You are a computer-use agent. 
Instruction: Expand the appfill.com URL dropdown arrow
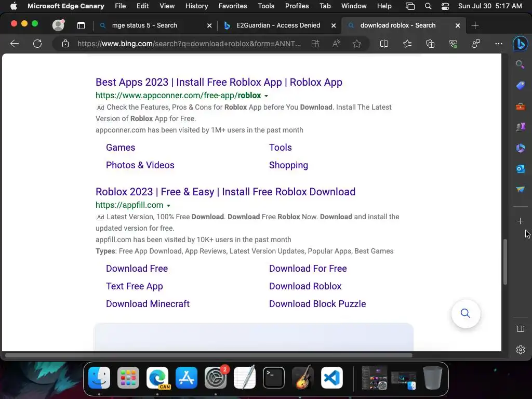pos(169,206)
